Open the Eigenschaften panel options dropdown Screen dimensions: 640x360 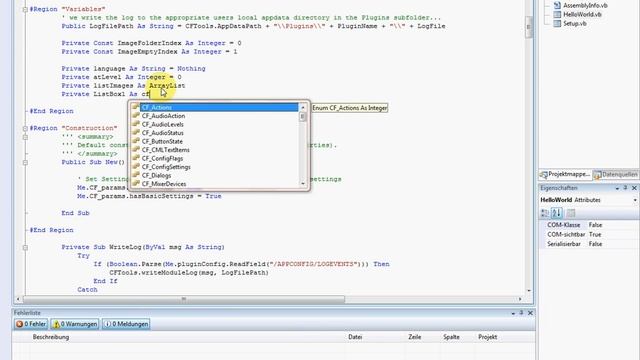[x=617, y=188]
